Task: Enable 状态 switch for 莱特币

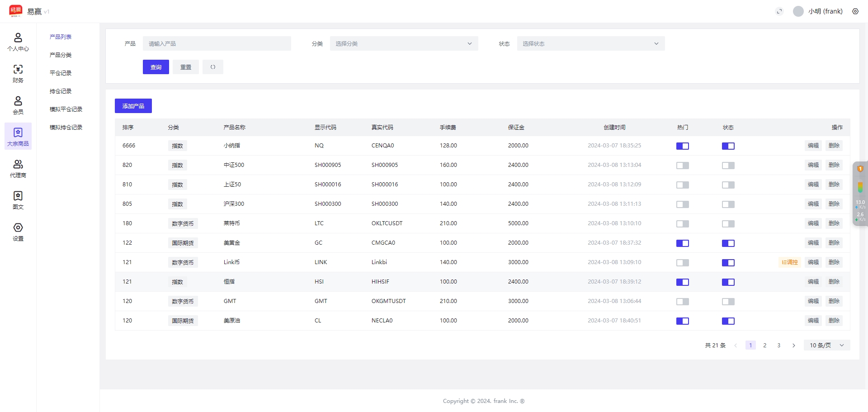Action: [728, 224]
